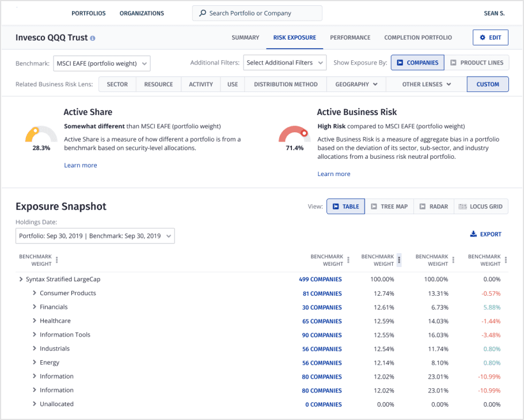Expand the Consumer Products row
524x420 pixels.
[x=34, y=293]
